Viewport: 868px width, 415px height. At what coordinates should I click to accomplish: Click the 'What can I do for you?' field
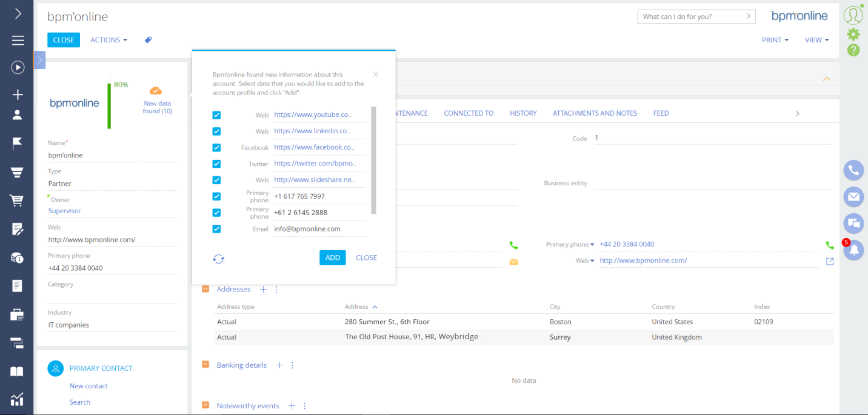pyautogui.click(x=690, y=16)
